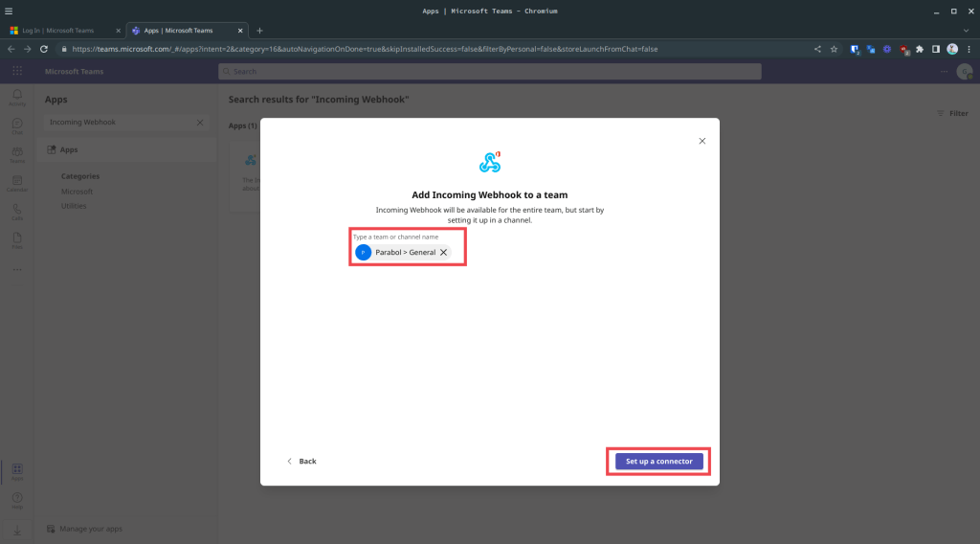Close the Add Incoming Webhook dialog
Viewport: 980px width, 544px height.
tap(702, 141)
